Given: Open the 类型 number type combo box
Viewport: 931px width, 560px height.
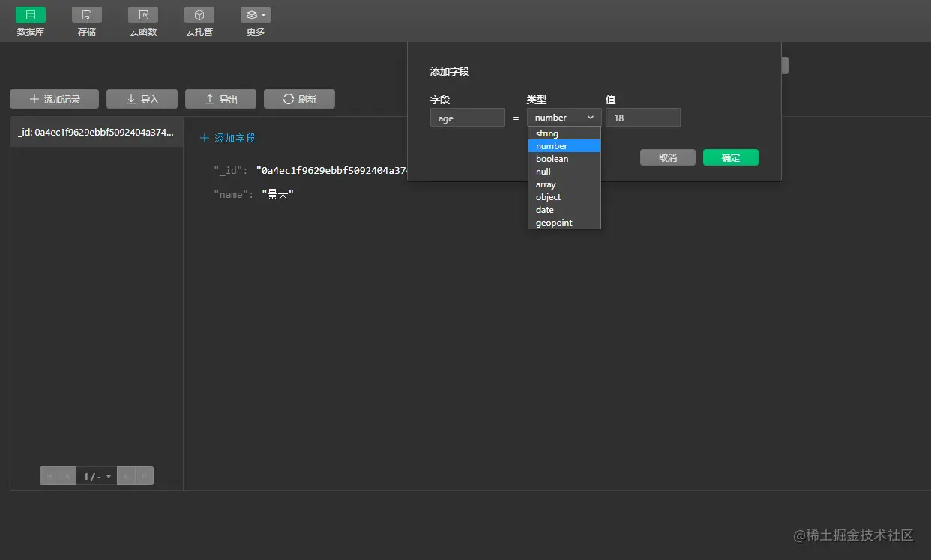Looking at the screenshot, I should (x=564, y=118).
